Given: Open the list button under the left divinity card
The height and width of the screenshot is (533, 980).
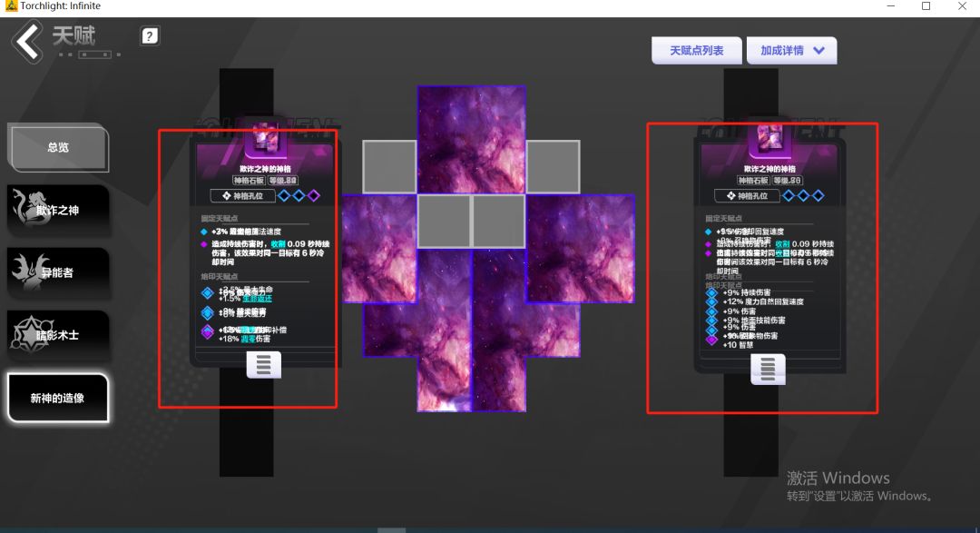Looking at the screenshot, I should (264, 365).
